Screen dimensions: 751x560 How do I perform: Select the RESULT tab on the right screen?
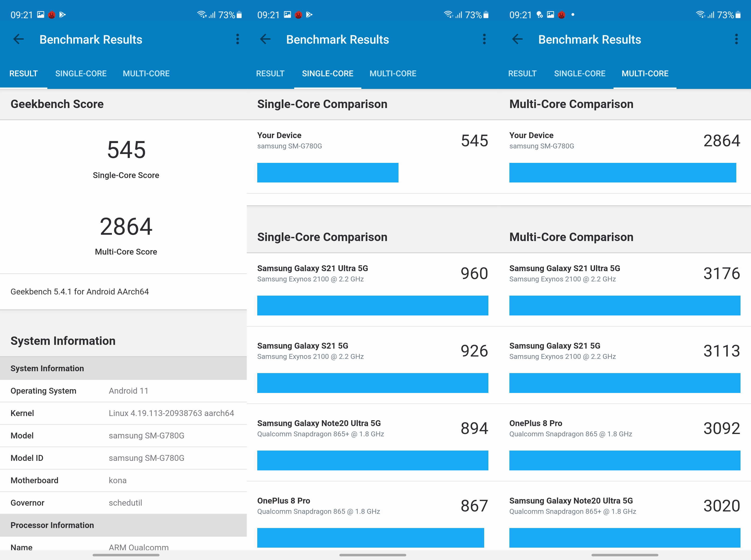tap(522, 73)
